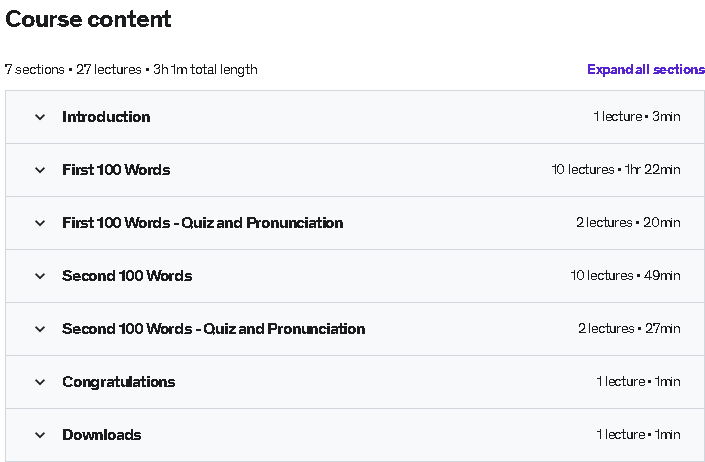This screenshot has height=462, width=705.
Task: Click the 2 lectures 27min label
Action: tap(629, 329)
